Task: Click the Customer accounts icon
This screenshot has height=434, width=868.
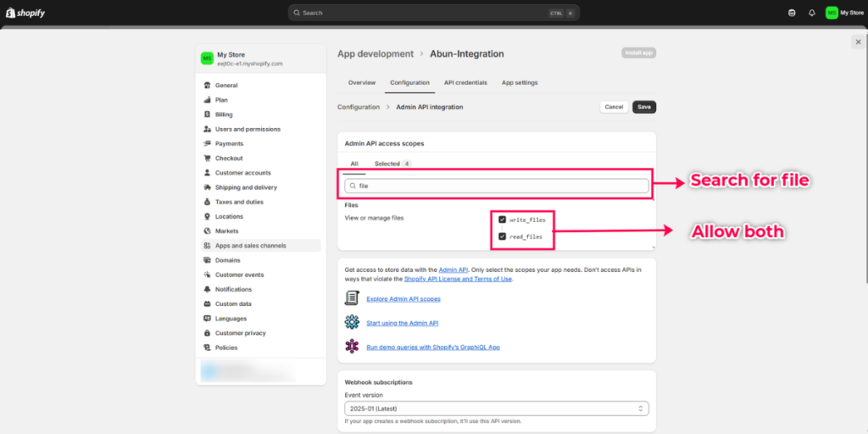Action: (x=207, y=173)
